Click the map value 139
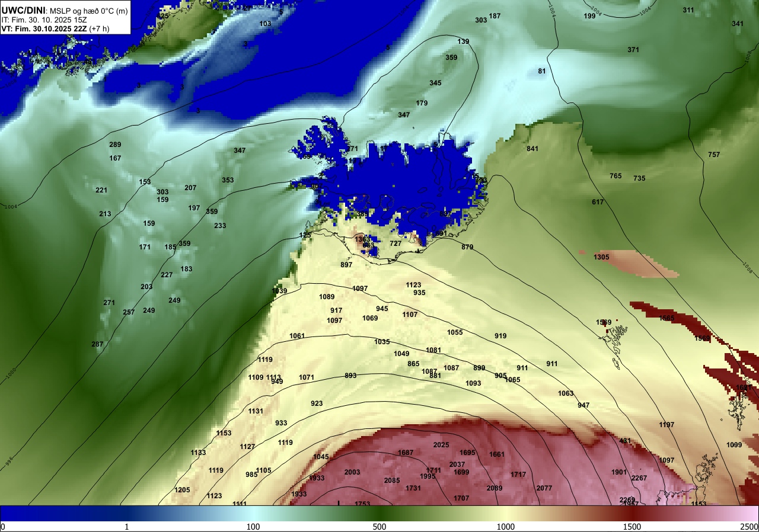 pos(464,41)
